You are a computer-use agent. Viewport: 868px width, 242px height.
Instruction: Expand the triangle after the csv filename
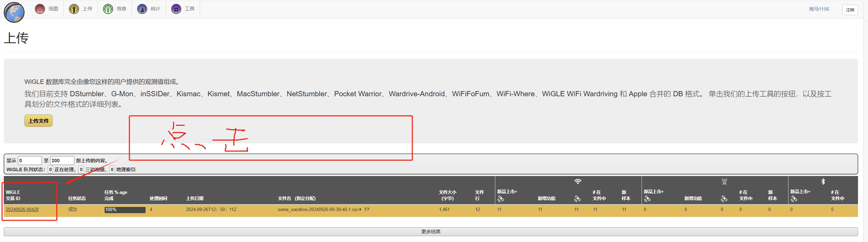pyautogui.click(x=360, y=209)
